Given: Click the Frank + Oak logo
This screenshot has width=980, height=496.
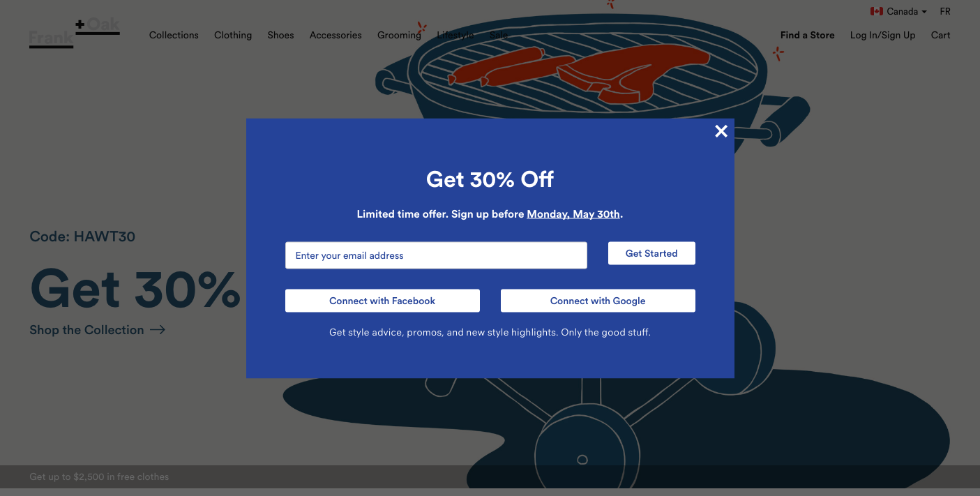Looking at the screenshot, I should [75, 33].
